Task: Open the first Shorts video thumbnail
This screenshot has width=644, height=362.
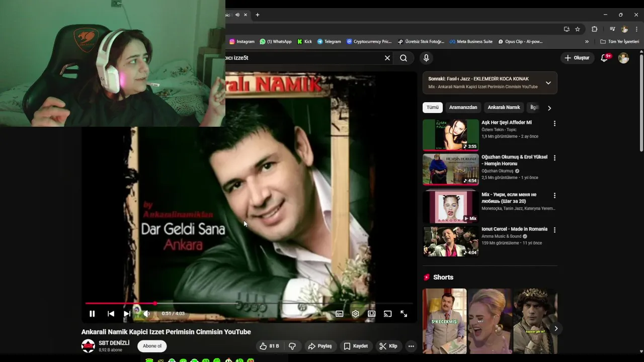Action: pos(445,321)
